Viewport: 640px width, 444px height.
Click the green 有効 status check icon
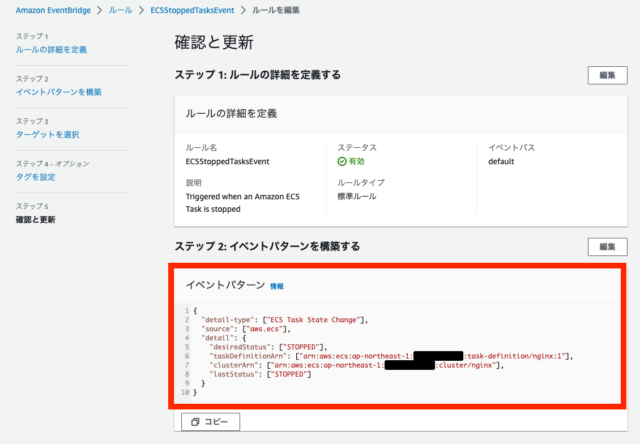[342, 162]
